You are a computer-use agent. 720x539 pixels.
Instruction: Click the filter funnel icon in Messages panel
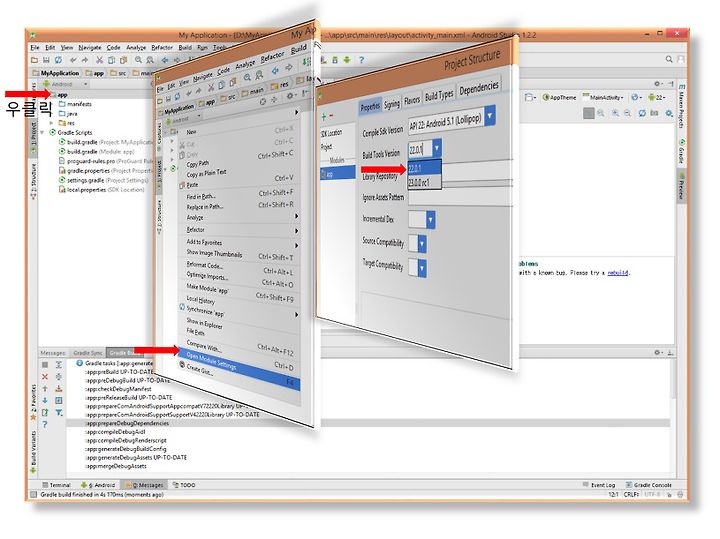[x=59, y=412]
